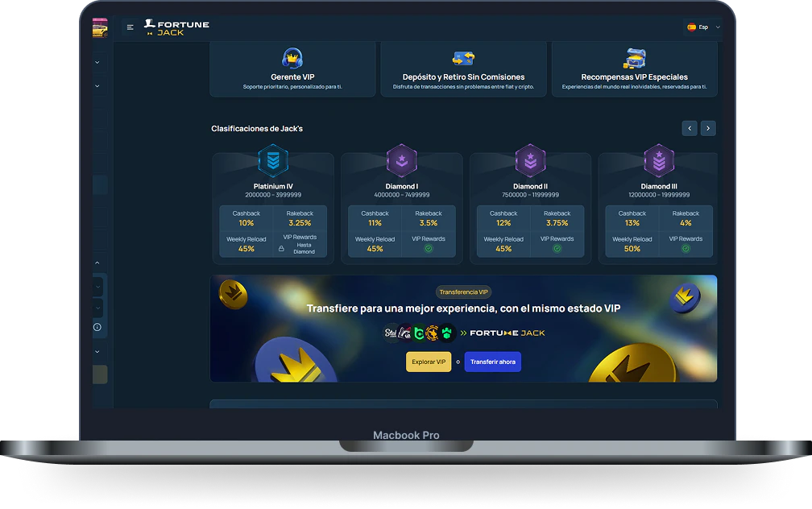Click the treasure chest VIP rewards icon
812x509 pixels.
[635, 58]
